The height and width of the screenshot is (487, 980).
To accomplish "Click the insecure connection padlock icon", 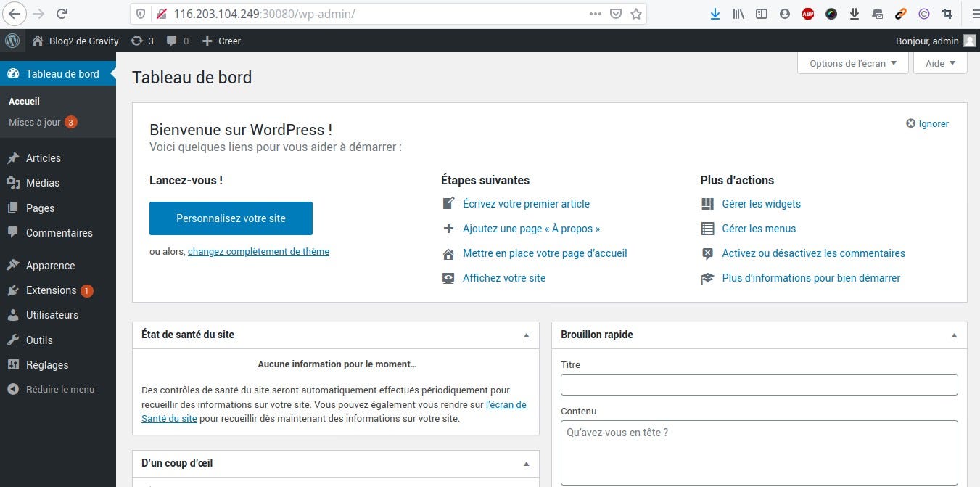I will pyautogui.click(x=160, y=14).
